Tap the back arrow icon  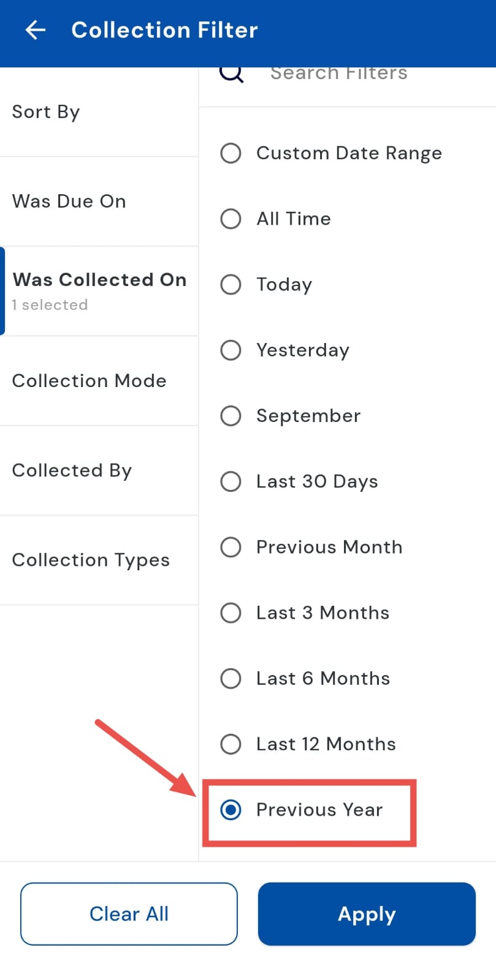tap(36, 30)
